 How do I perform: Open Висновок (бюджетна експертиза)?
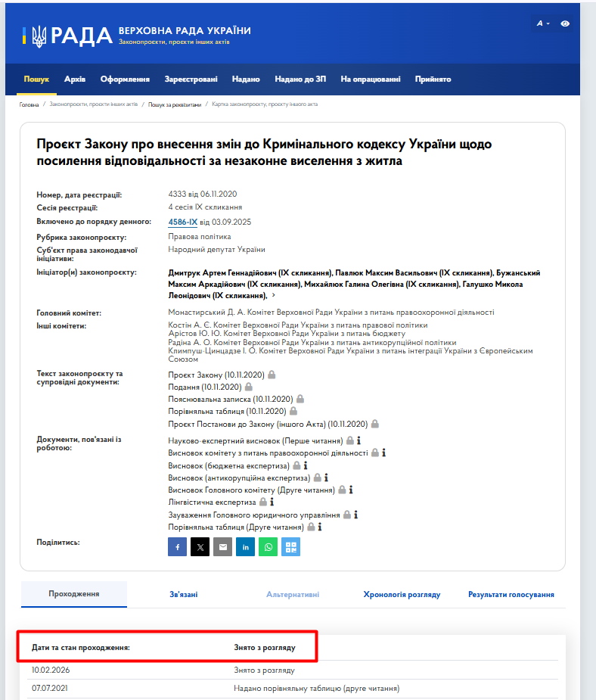tap(229, 466)
